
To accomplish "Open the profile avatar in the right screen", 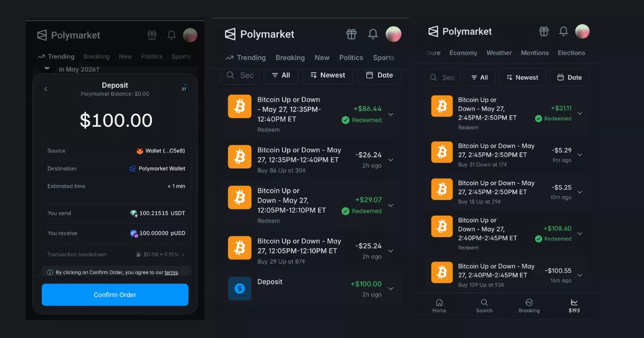I will (582, 31).
